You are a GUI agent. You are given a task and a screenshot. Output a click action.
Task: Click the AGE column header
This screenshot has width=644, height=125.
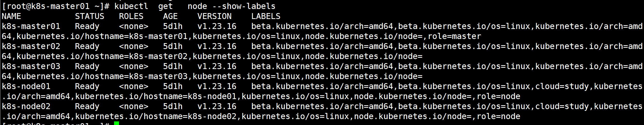[x=170, y=16]
